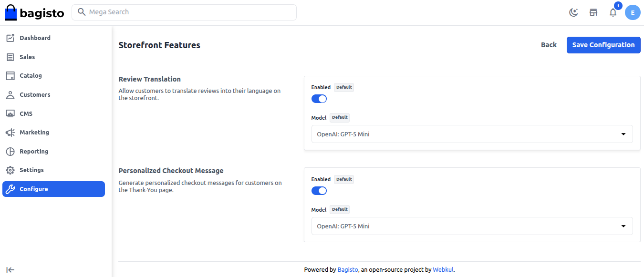The height and width of the screenshot is (277, 644).
Task: Toggle dark mode moon icon
Action: [x=574, y=12]
